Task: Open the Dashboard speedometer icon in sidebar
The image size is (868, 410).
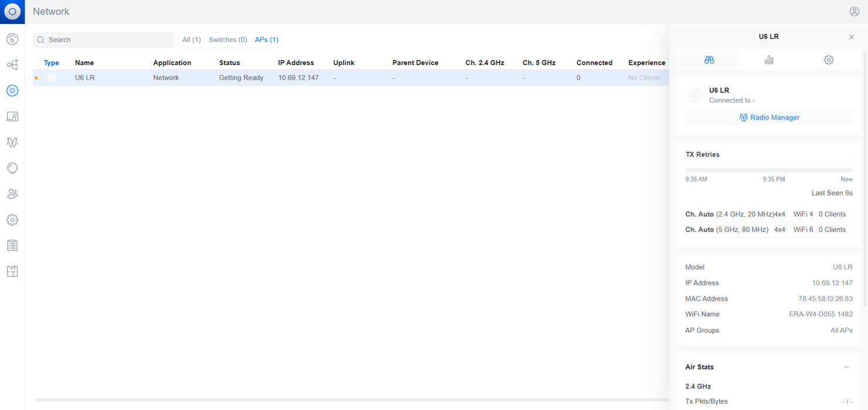Action: click(12, 39)
